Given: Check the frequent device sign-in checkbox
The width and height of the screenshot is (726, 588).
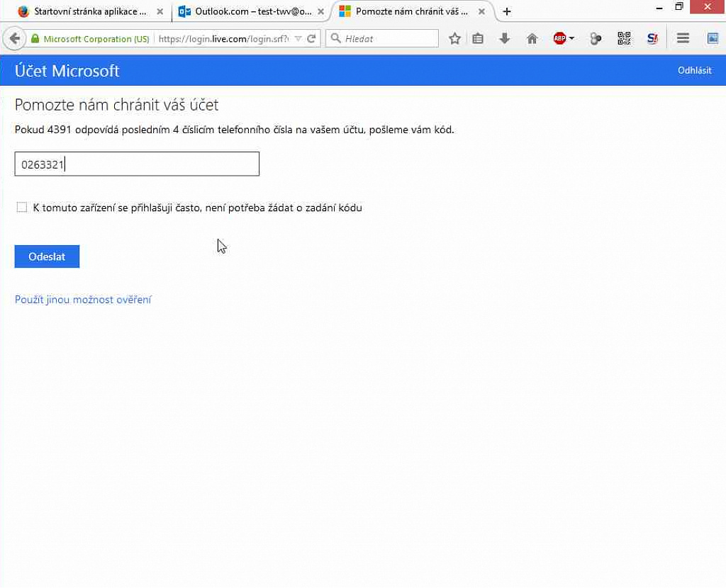Looking at the screenshot, I should point(22,208).
